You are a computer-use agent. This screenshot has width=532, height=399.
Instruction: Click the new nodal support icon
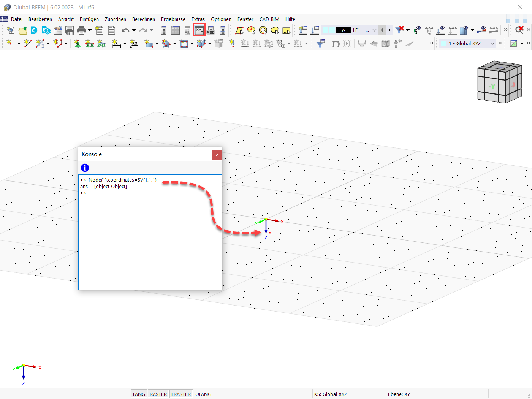tap(77, 43)
